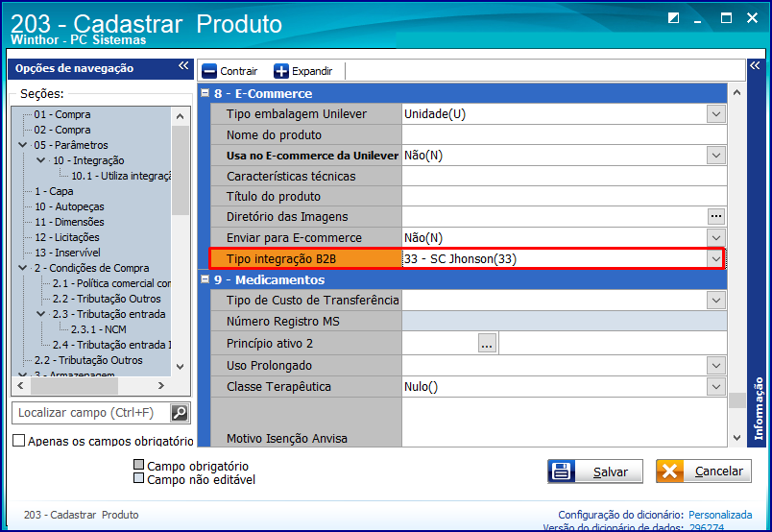Click the vertical Informação panel label
The image size is (772, 532).
759,408
